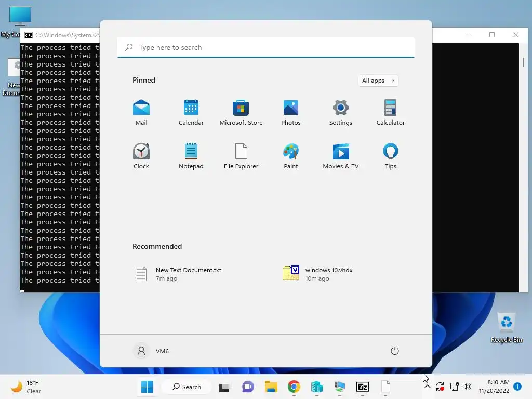Open the blue server cube taskbar app
532x399 pixels.
tap(316, 387)
